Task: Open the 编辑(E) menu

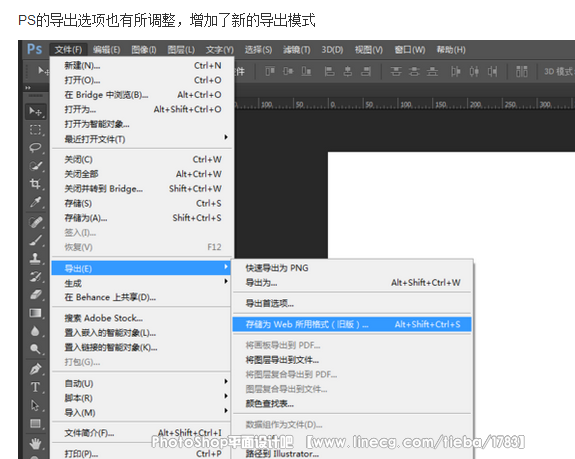Action: tap(106, 49)
